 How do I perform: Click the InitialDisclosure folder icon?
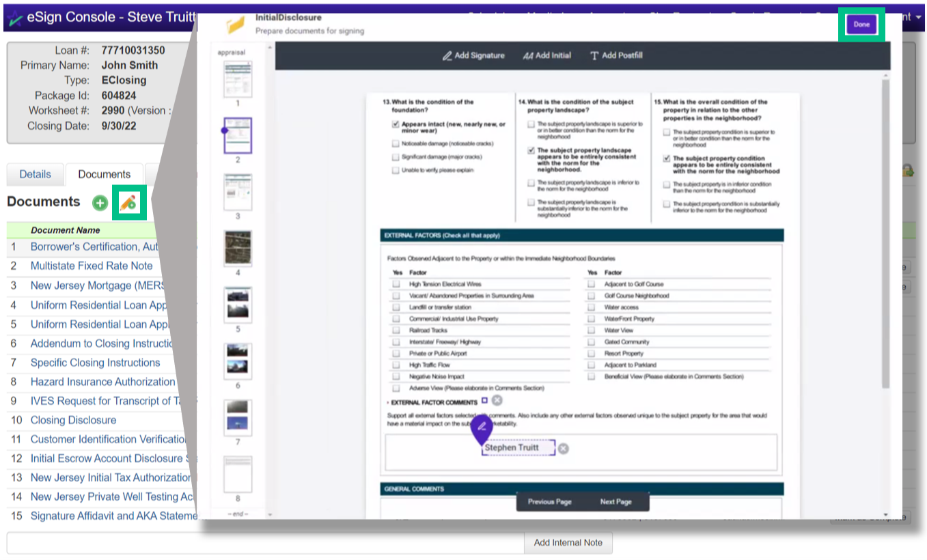(x=236, y=25)
